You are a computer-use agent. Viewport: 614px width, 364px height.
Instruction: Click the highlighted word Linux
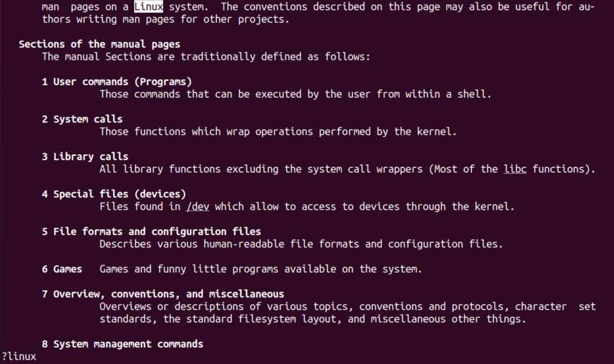tap(149, 7)
